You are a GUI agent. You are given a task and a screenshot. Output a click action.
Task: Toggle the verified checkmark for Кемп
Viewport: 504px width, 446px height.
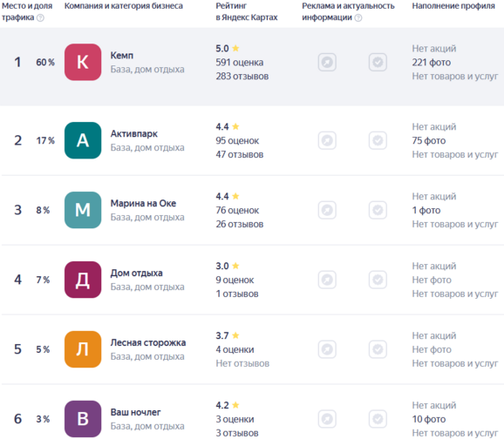[x=378, y=62]
